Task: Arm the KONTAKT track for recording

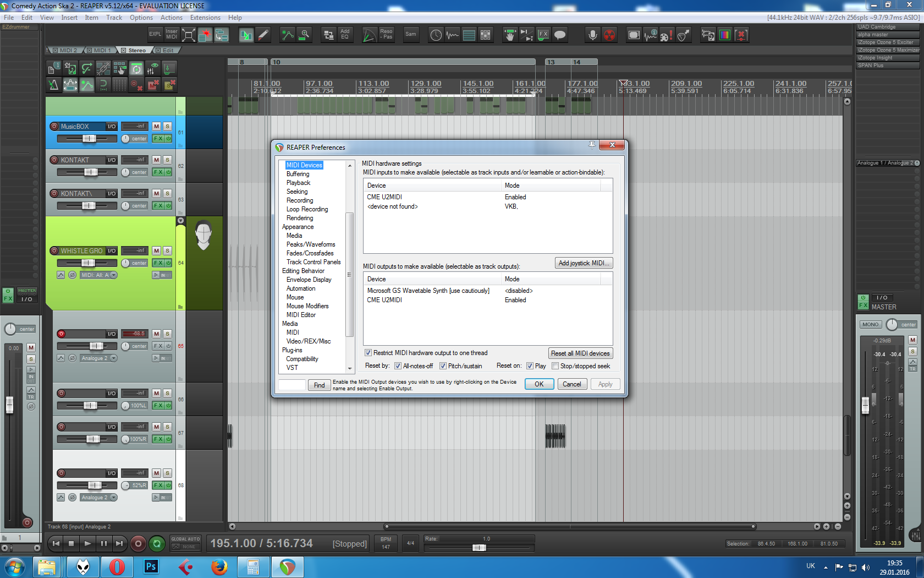Action: 54,160
